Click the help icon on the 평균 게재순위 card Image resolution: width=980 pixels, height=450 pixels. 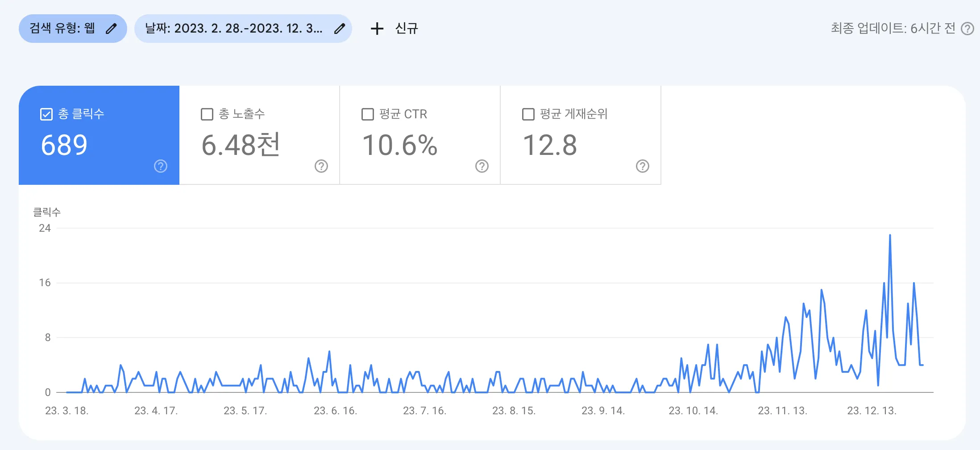(643, 167)
